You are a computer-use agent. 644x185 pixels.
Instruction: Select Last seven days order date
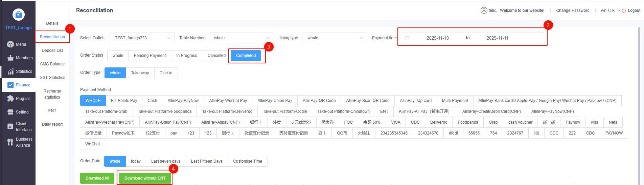166,161
